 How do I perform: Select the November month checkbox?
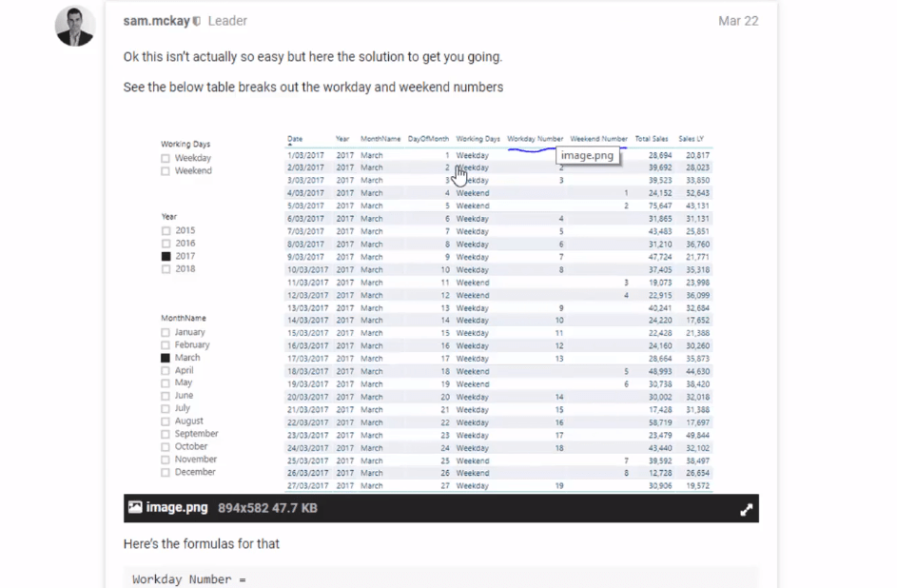166,460
